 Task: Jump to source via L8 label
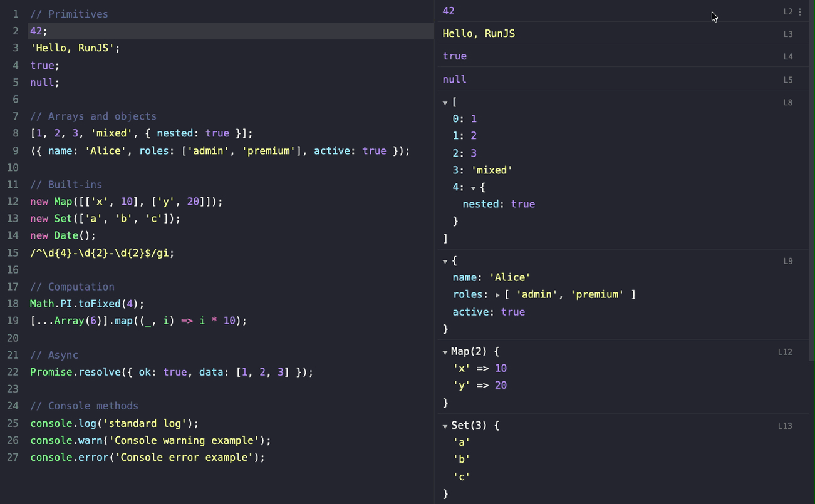tap(787, 103)
